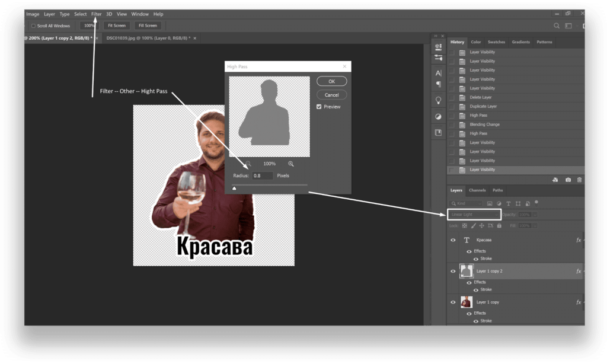Zoom in on the High Pass preview
Screen dimensions: 607x364
click(291, 164)
